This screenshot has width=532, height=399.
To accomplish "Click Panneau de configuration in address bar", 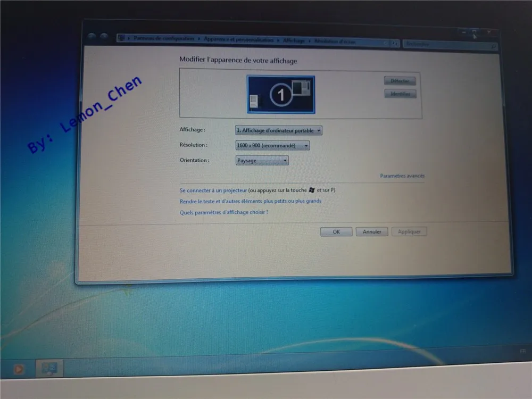I will [164, 38].
